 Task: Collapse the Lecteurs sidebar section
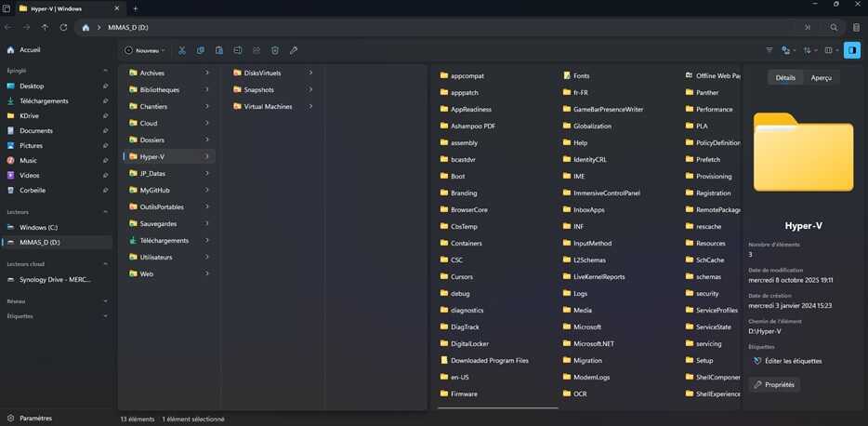click(x=105, y=212)
